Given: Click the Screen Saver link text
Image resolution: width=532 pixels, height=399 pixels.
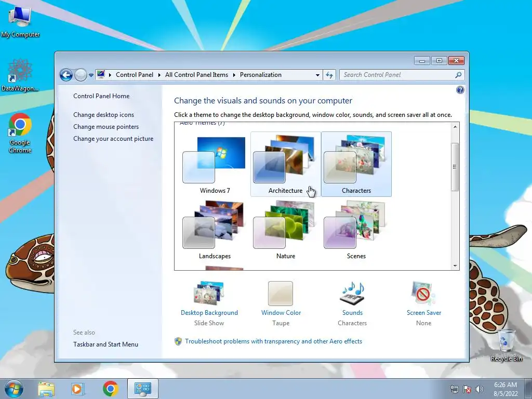Looking at the screenshot, I should 424,313.
